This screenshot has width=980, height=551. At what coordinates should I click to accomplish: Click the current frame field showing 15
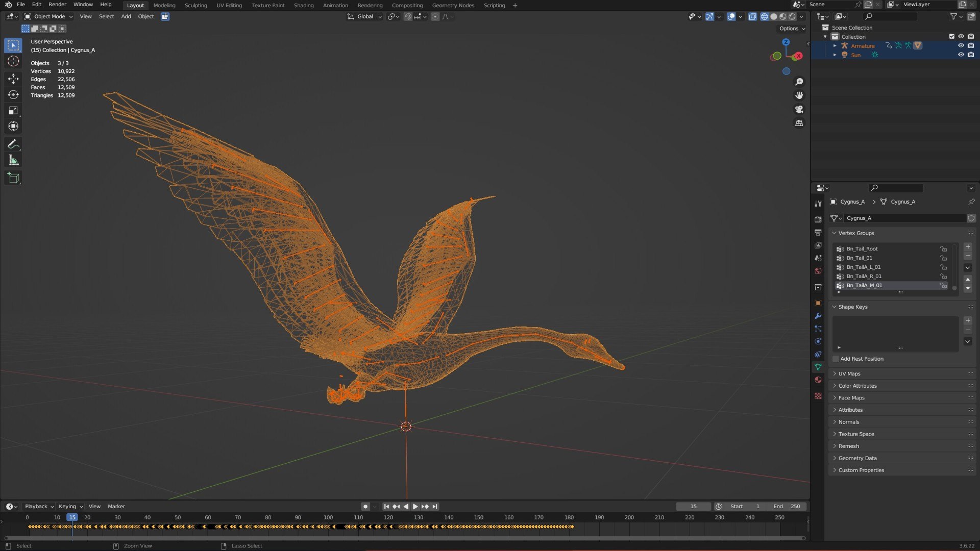(693, 507)
